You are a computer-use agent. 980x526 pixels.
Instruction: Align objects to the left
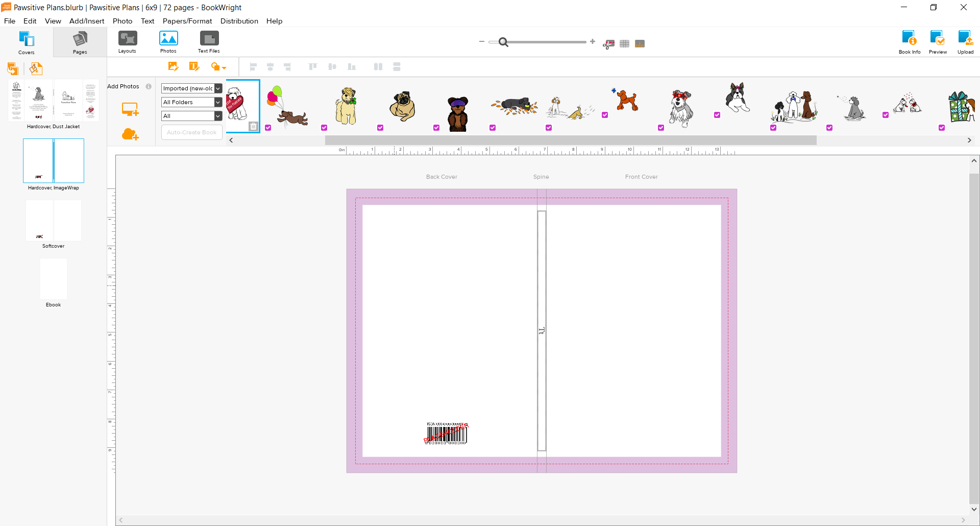point(253,67)
